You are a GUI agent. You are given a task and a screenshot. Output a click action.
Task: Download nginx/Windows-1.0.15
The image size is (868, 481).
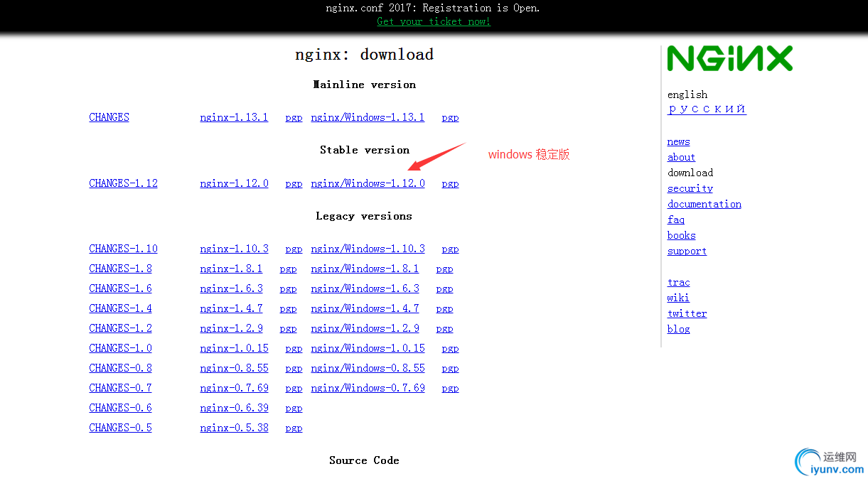(x=368, y=348)
